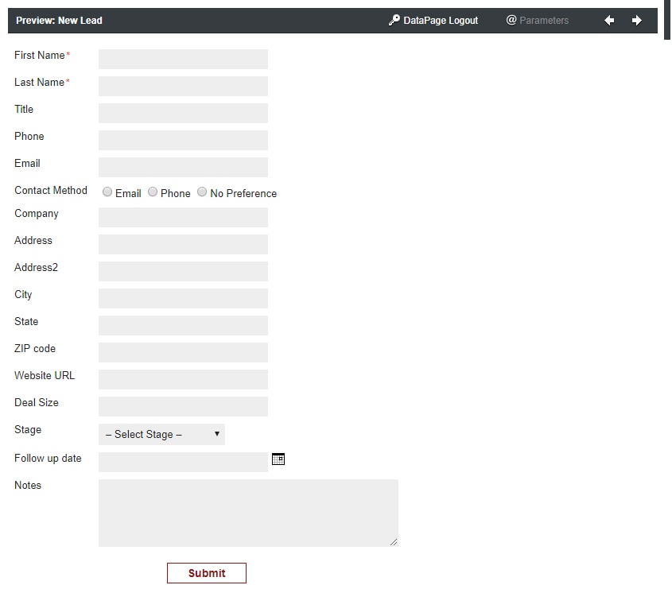
Task: Select the Phone contact method radio button
Action: 153,192
